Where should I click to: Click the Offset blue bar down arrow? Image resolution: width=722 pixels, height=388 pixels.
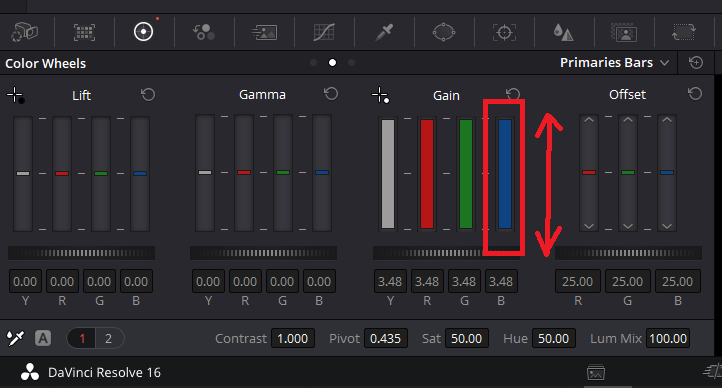[x=667, y=226]
